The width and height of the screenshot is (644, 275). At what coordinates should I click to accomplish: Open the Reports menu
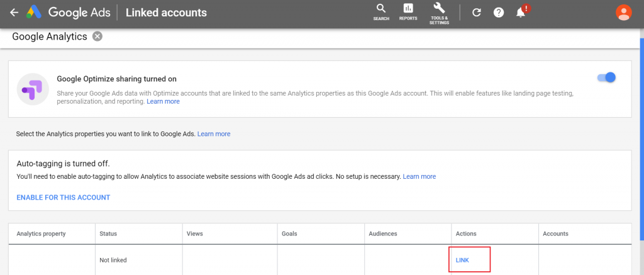pos(408,13)
